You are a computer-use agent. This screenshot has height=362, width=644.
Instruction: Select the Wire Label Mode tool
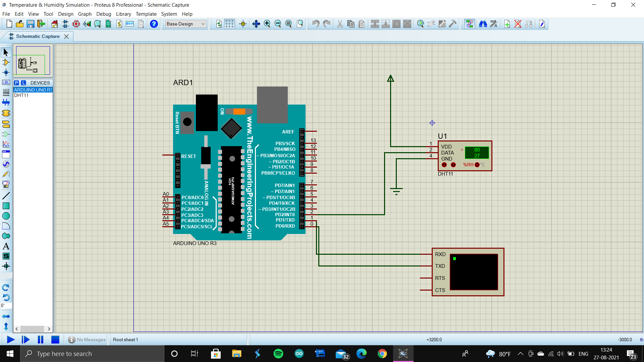tap(6, 82)
